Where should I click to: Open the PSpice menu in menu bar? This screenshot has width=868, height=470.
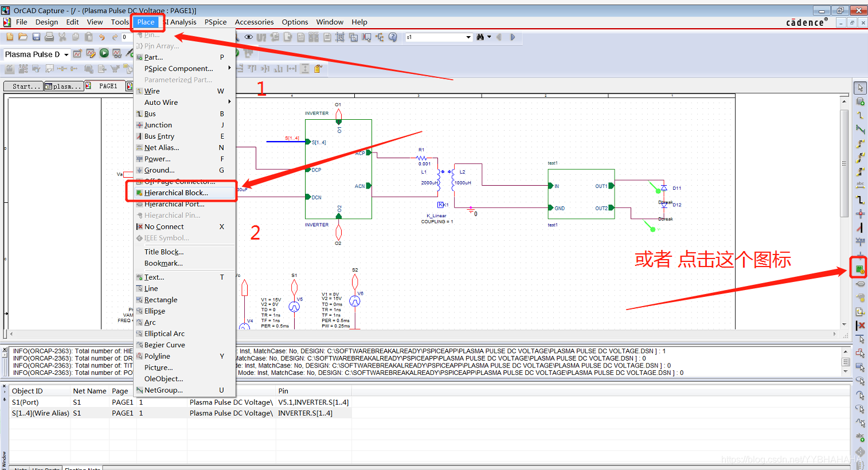point(216,22)
